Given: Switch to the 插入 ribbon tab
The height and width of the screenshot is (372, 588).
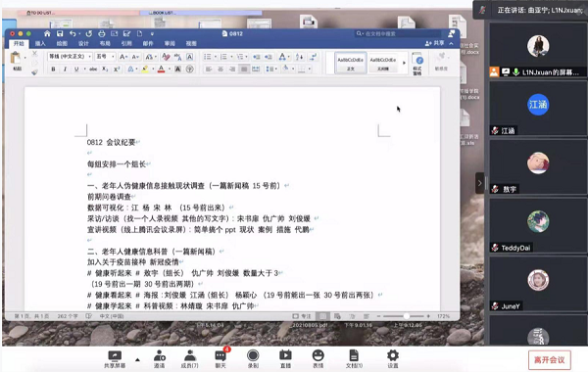Looking at the screenshot, I should click(40, 43).
